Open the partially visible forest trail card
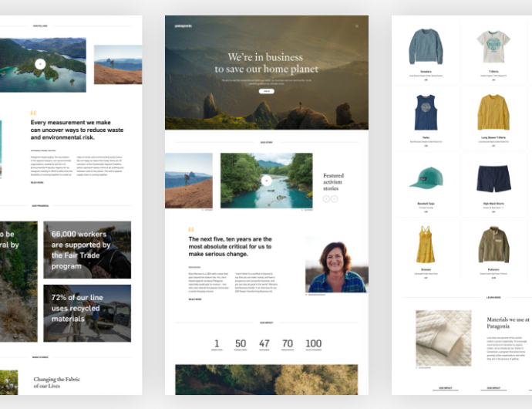Viewport: 532px width, 409px height. (x=19, y=282)
